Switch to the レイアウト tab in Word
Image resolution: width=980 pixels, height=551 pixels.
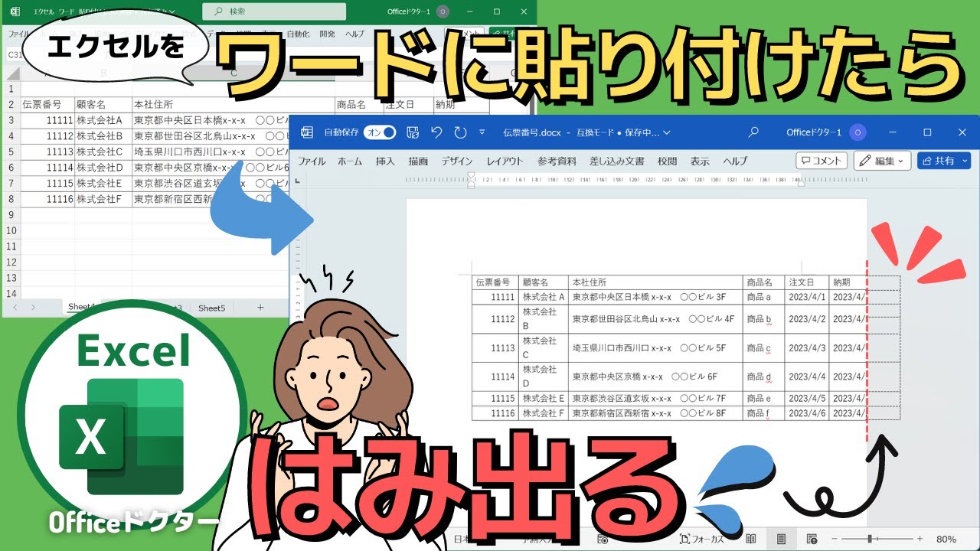(505, 161)
